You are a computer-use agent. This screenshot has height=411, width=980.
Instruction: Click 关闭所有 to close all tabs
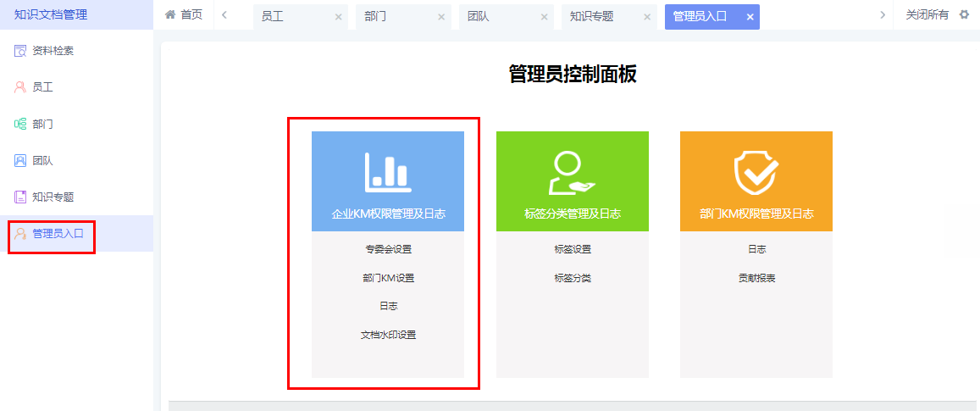pyautogui.click(x=927, y=15)
